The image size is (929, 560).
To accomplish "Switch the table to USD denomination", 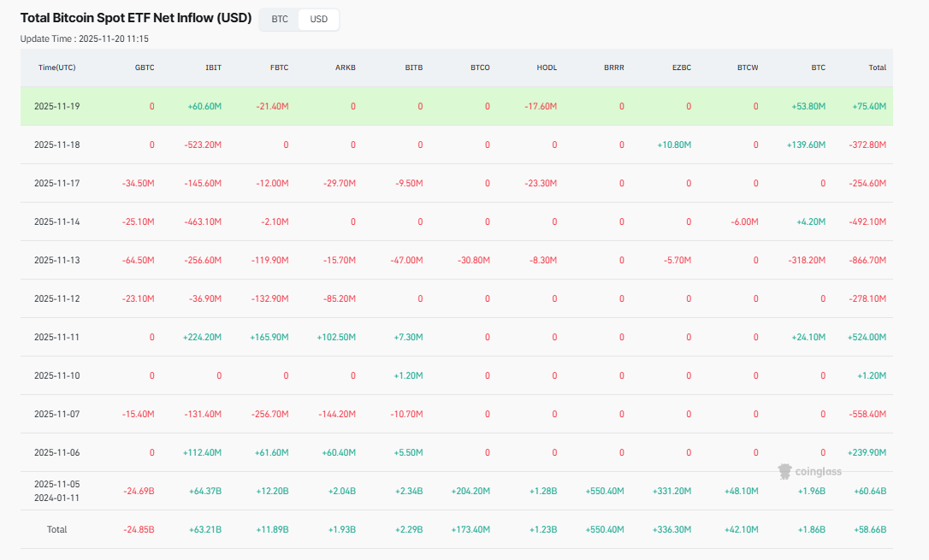I will pyautogui.click(x=317, y=19).
